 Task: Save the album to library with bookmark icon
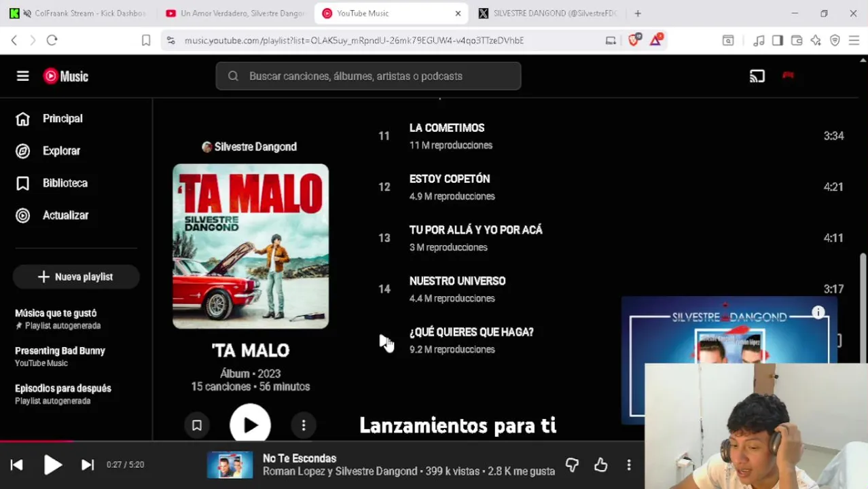click(x=196, y=425)
